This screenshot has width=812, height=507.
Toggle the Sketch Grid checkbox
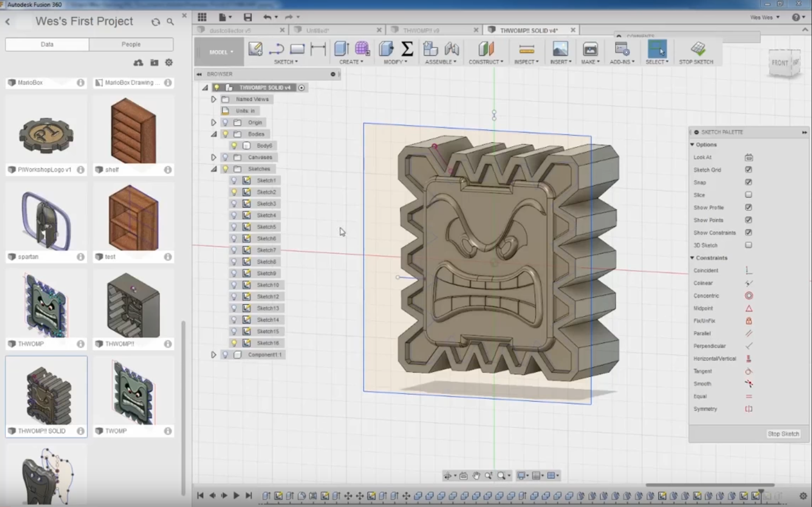(x=749, y=170)
